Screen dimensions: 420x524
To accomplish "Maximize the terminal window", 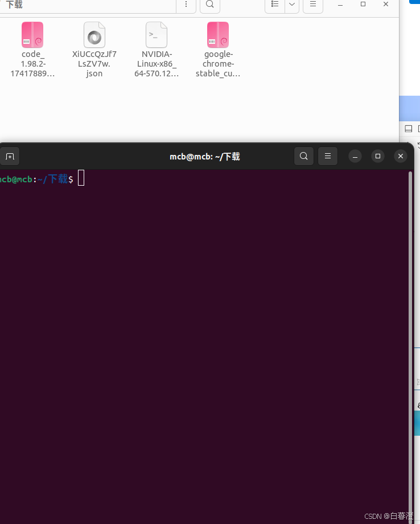I will (378, 156).
